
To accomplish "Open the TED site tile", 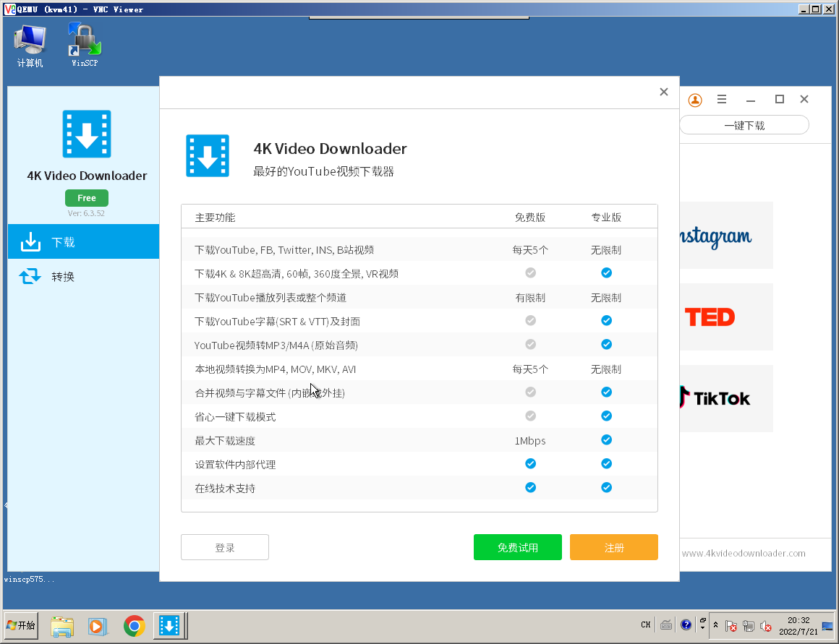I will [x=726, y=317].
